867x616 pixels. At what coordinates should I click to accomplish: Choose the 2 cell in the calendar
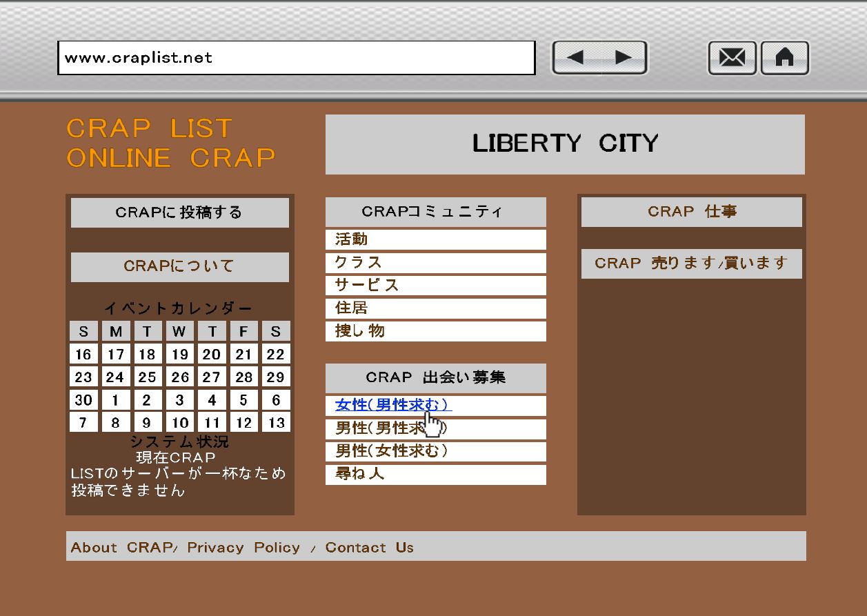(148, 400)
